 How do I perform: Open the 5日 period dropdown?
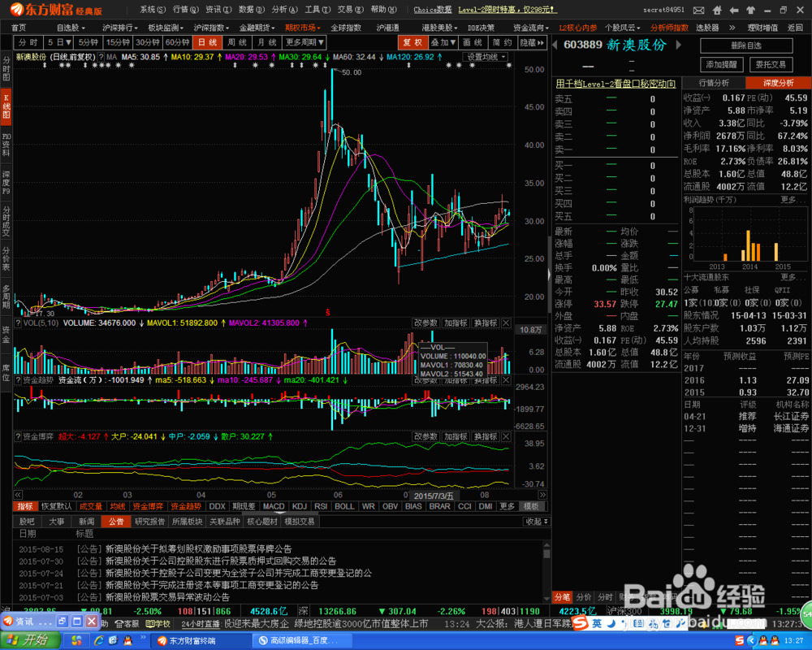58,42
